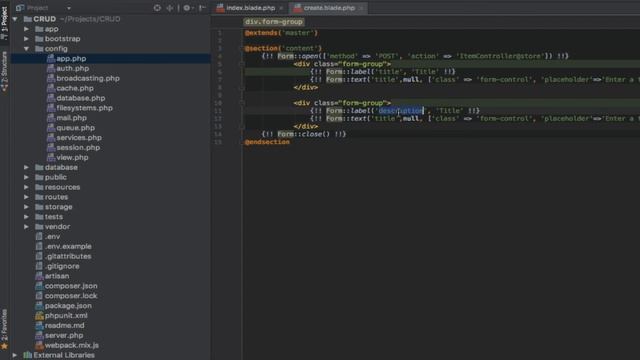640x360 pixels.
Task: Open the 2: Favorites side tool window
Action: [4, 329]
